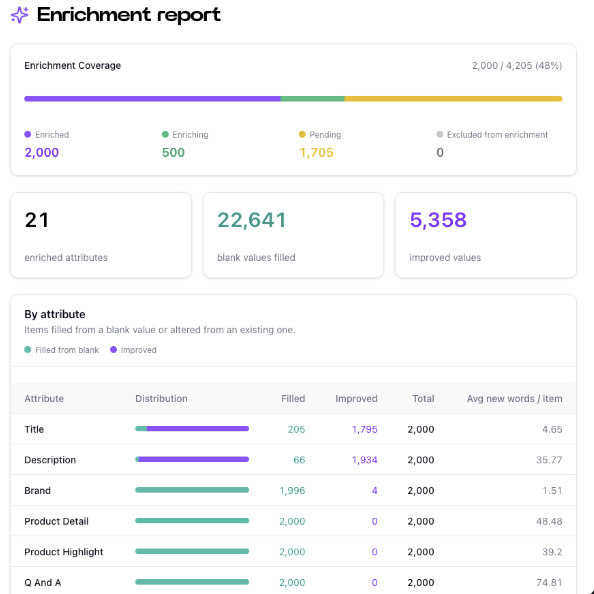Sort by the Improved column header
Image resolution: width=594 pixels, height=594 pixels.
[356, 399]
